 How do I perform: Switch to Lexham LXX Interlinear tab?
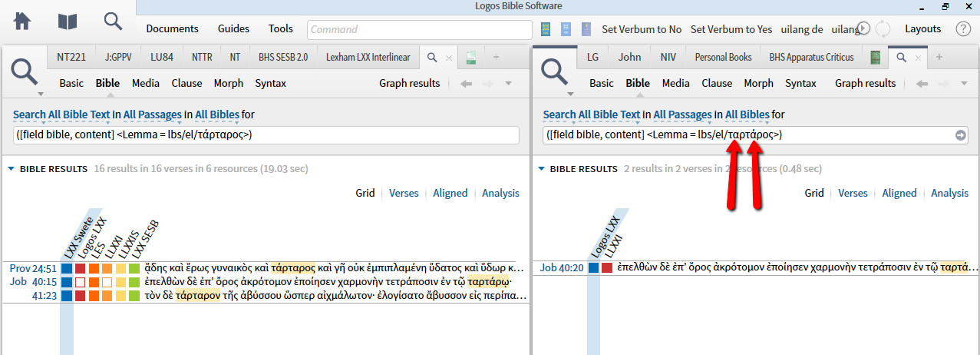click(x=368, y=57)
